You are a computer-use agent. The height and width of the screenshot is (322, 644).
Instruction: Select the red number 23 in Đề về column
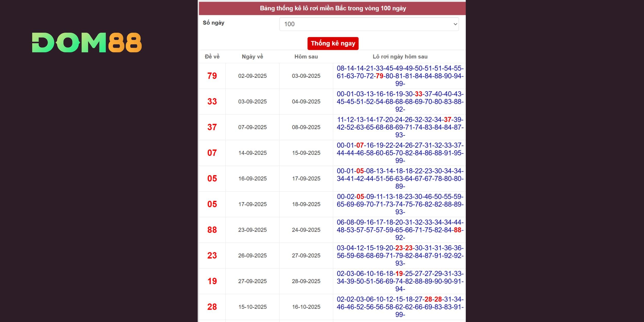coord(212,256)
